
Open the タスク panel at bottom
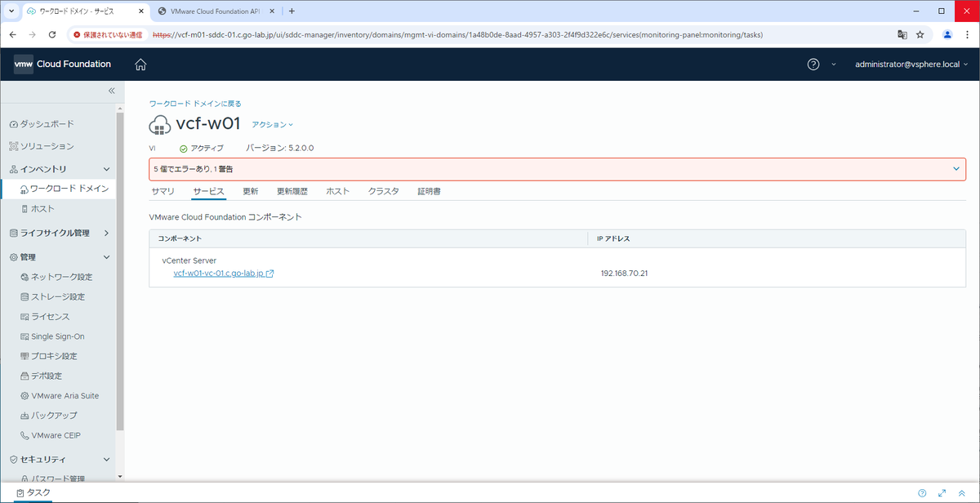tap(33, 492)
